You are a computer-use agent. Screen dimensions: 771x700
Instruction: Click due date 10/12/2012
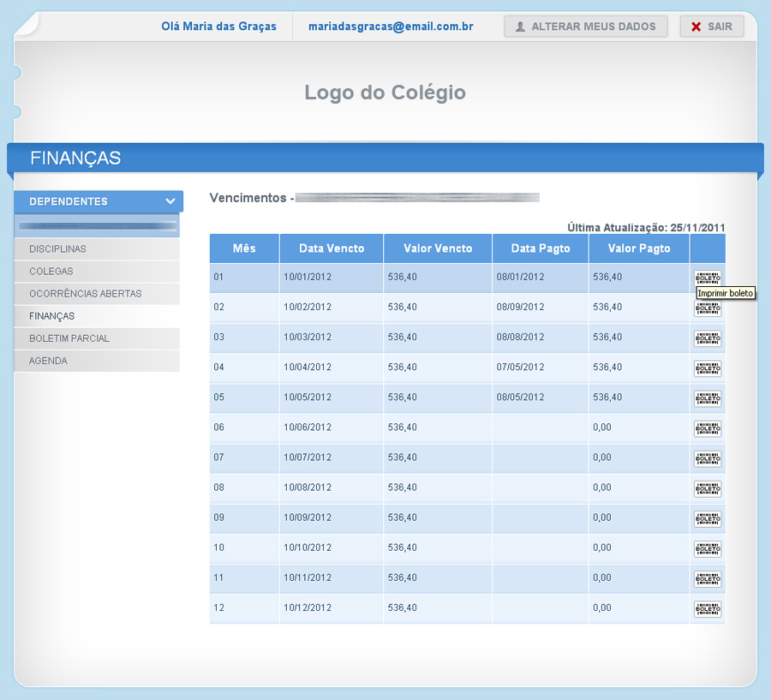click(308, 607)
